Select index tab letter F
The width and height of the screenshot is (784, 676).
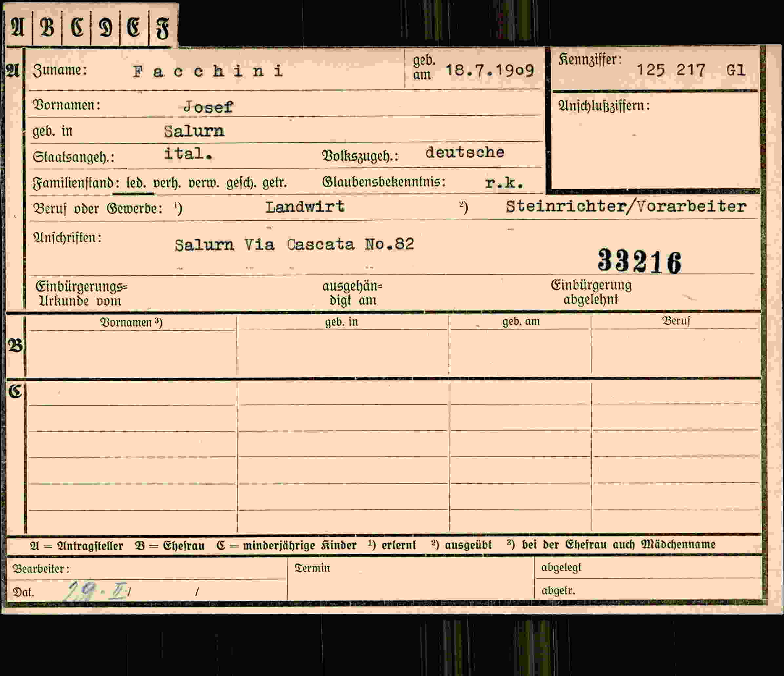(x=163, y=29)
